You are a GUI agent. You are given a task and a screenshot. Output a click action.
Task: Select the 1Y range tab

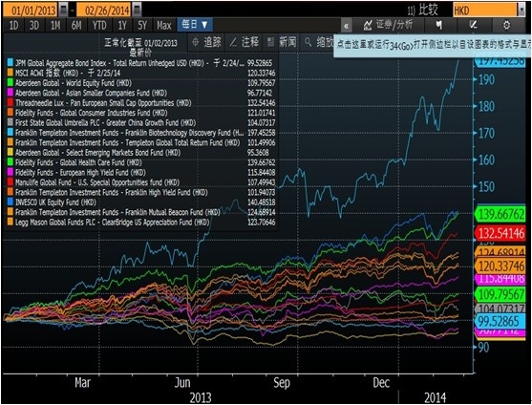tap(122, 25)
